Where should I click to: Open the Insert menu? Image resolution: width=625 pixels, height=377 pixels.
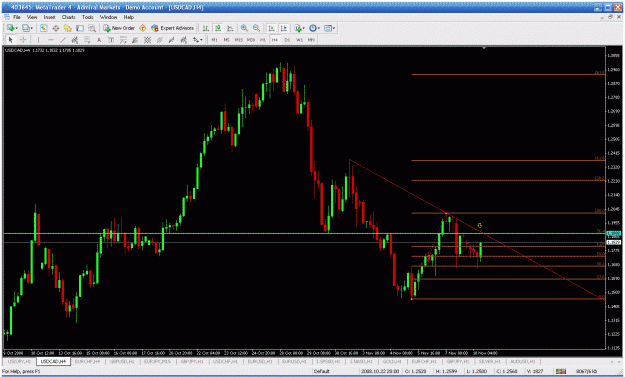pos(49,17)
